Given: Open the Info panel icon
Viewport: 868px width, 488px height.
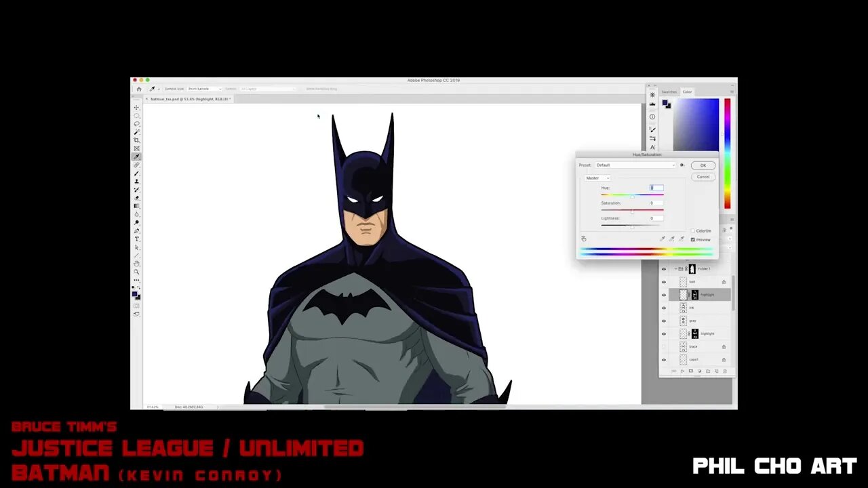Looking at the screenshot, I should [652, 117].
